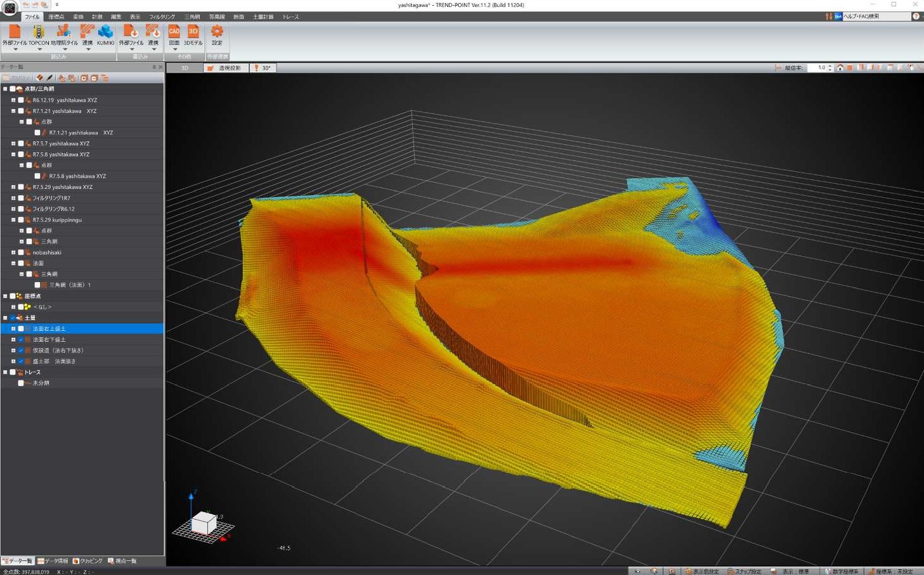Viewport: 924px width, 575px height.
Task: Click the help question mark icon
Action: pos(916,16)
